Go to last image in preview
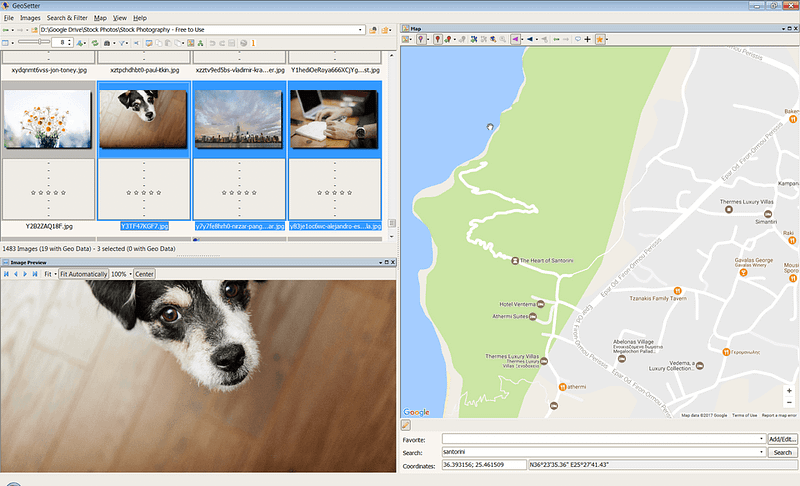 coord(35,274)
